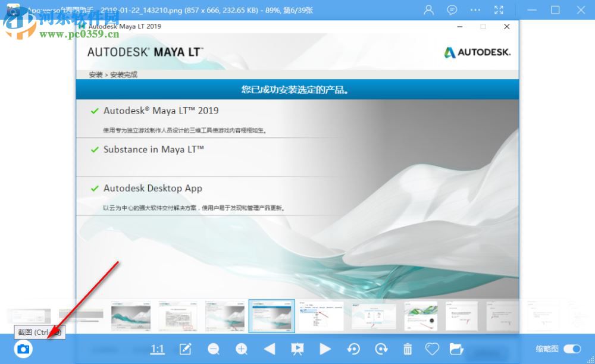Start the slideshow mode
This screenshot has width=595, height=364.
click(x=297, y=349)
